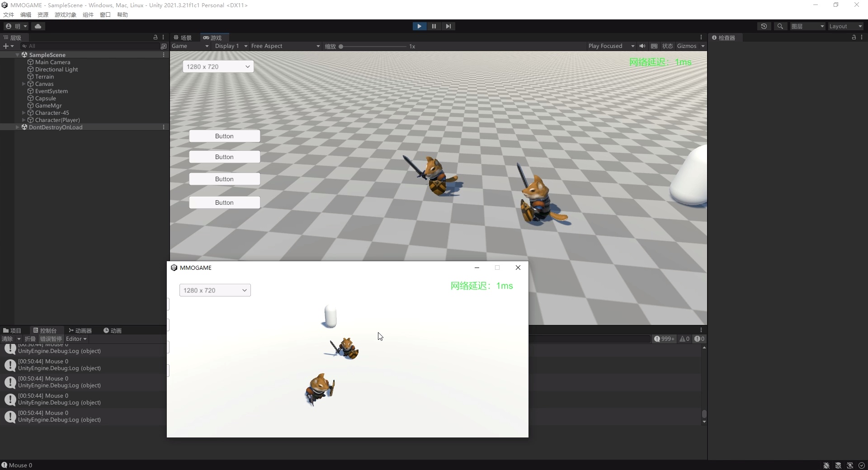Click 清除 (Clear) to clear Console logs
Image resolution: width=868 pixels, height=470 pixels.
[x=8, y=339]
